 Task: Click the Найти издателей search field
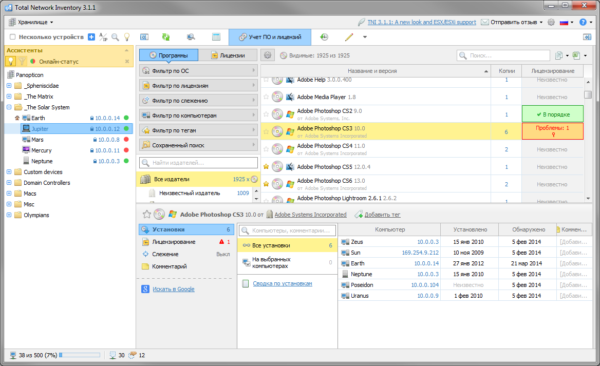[x=198, y=163]
